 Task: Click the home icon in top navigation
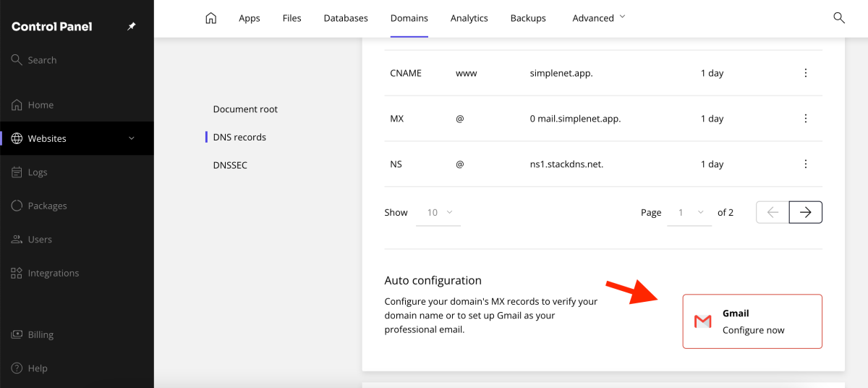click(211, 18)
